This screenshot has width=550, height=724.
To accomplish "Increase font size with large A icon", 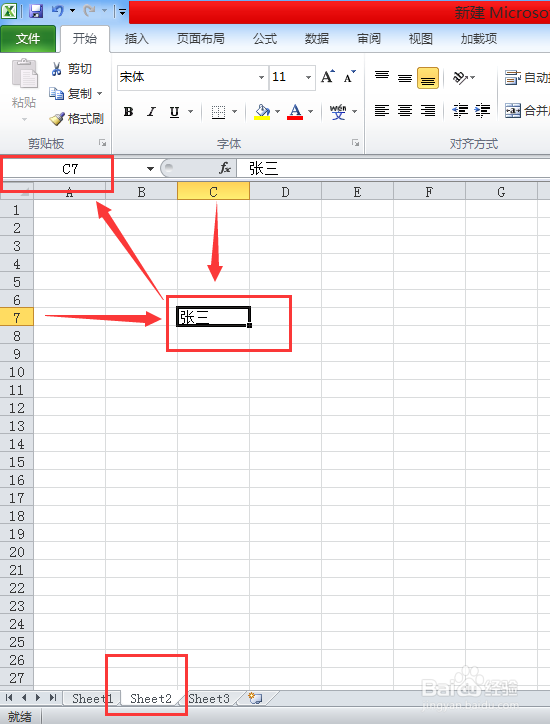I will tap(327, 77).
